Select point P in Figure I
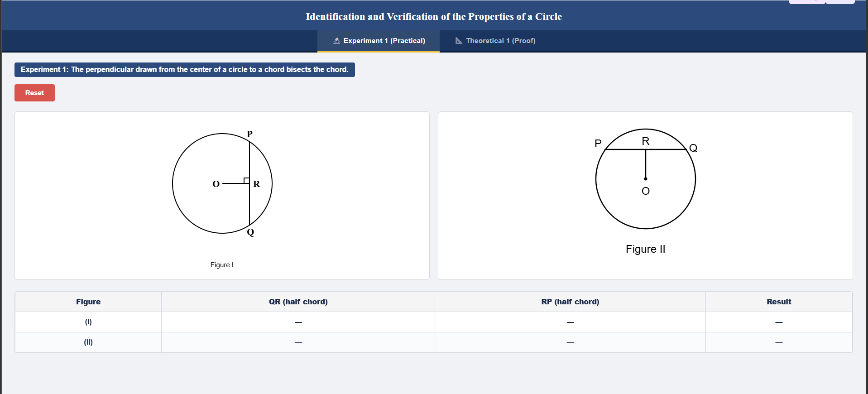Image resolution: width=868 pixels, height=394 pixels. (x=250, y=134)
